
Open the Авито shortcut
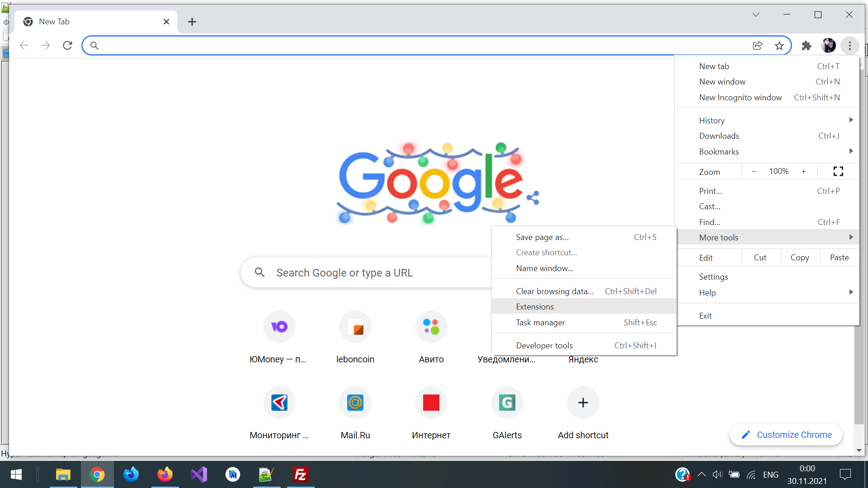tap(431, 338)
